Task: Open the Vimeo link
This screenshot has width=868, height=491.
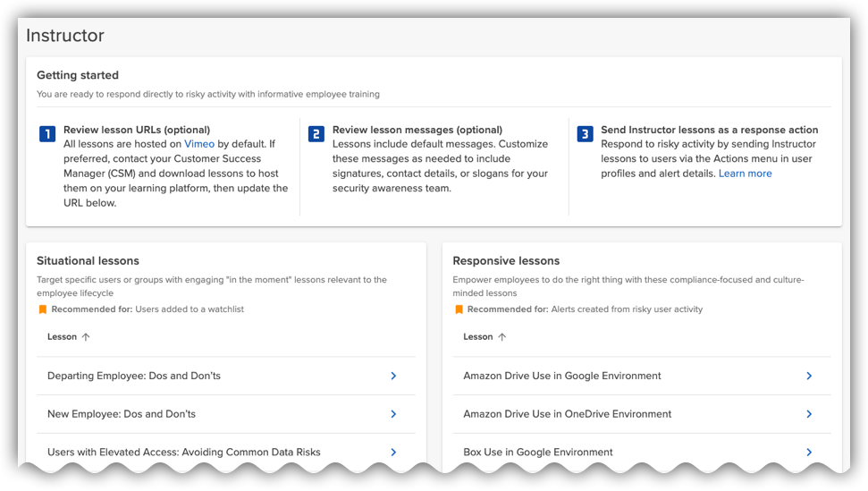Action: pos(199,143)
